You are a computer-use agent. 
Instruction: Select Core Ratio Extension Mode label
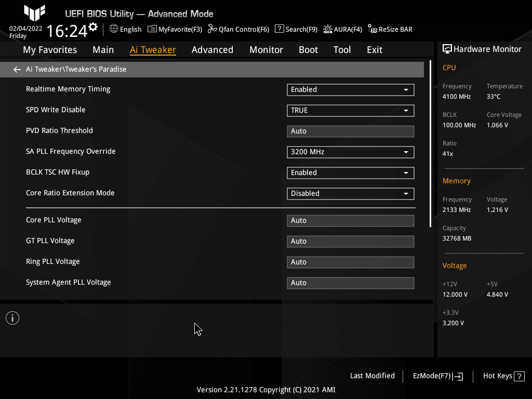(x=70, y=193)
